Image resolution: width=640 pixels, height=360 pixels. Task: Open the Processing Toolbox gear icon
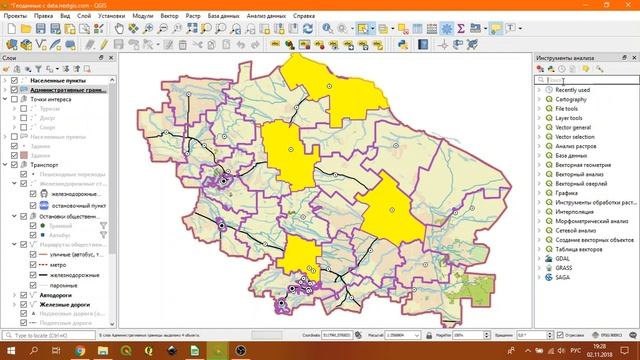[x=447, y=29]
